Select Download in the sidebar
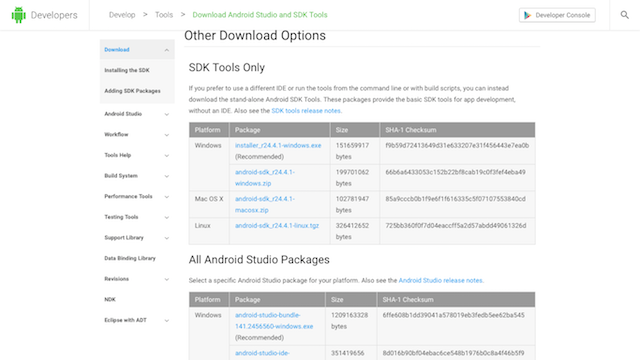Viewport: 640px width, 360px height. (x=117, y=49)
